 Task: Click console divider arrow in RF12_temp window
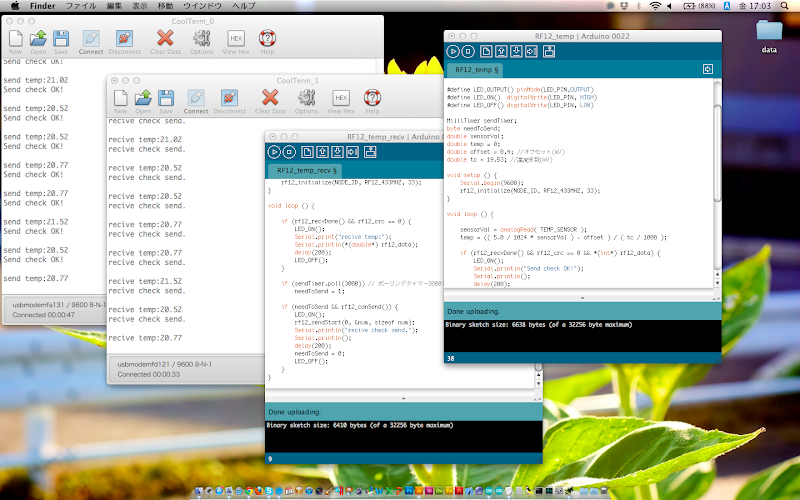(x=582, y=298)
